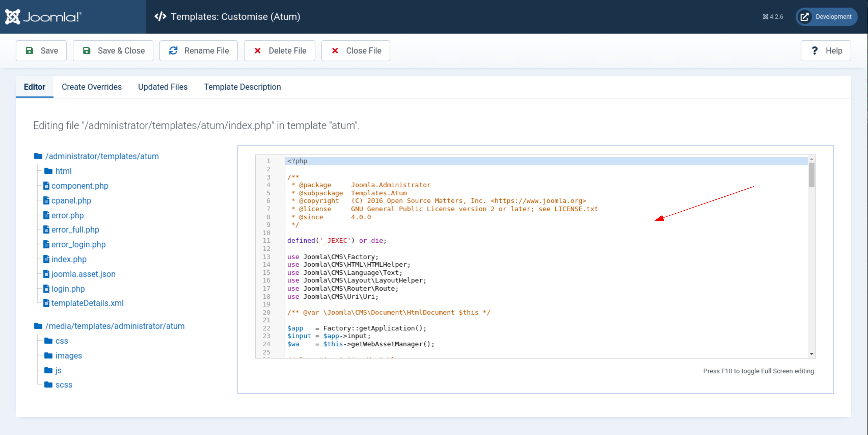Open the Updated Files tab
Viewport: 868px width, 435px height.
pos(163,87)
